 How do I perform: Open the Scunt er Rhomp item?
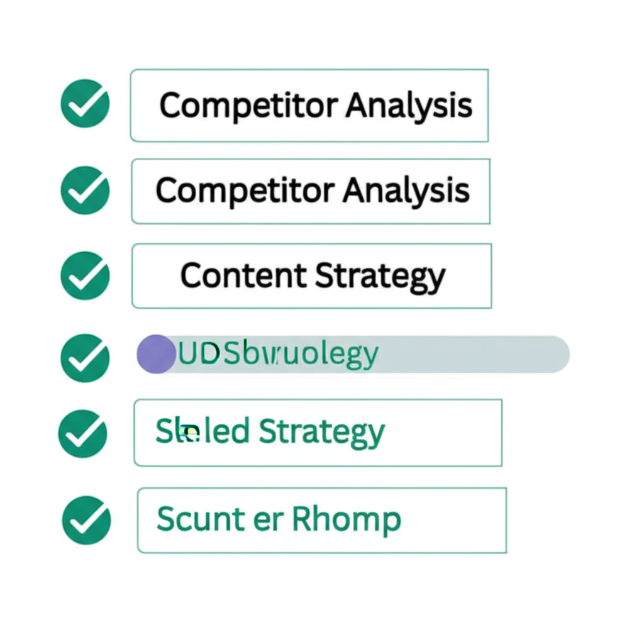tap(321, 520)
